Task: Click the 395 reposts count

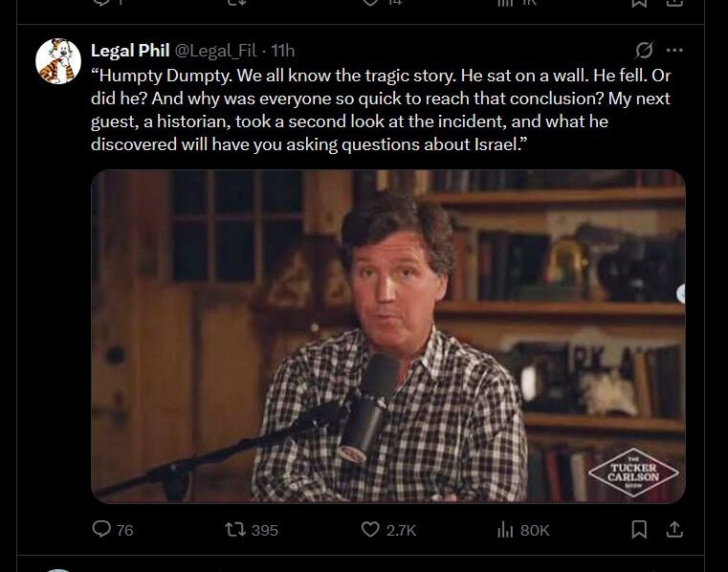Action: pos(264,530)
